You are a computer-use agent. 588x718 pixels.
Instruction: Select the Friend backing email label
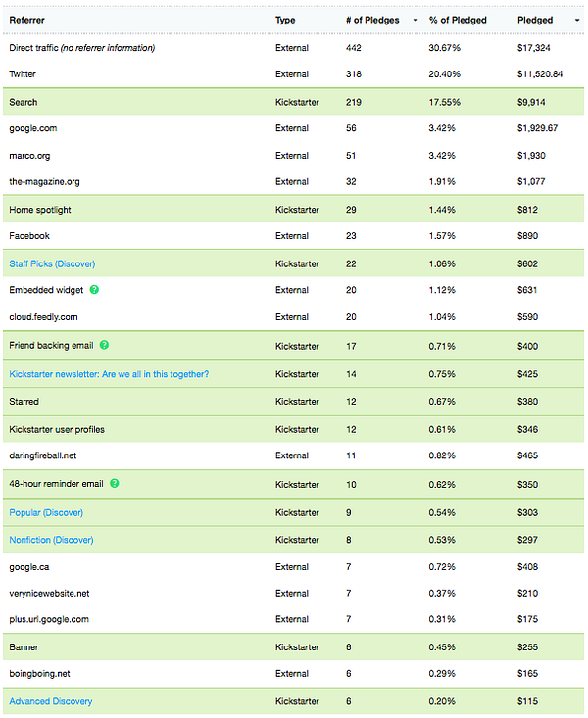[51, 345]
